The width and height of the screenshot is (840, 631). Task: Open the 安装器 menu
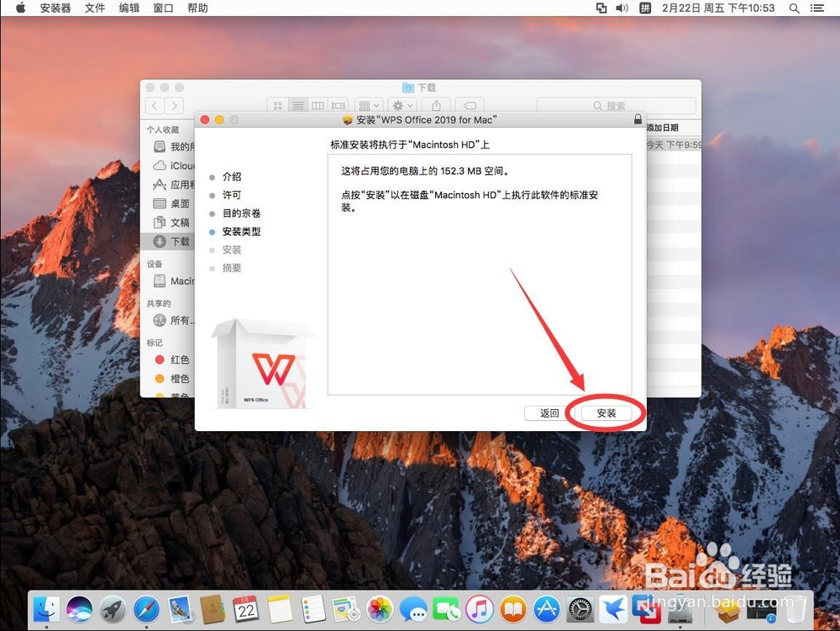55,8
